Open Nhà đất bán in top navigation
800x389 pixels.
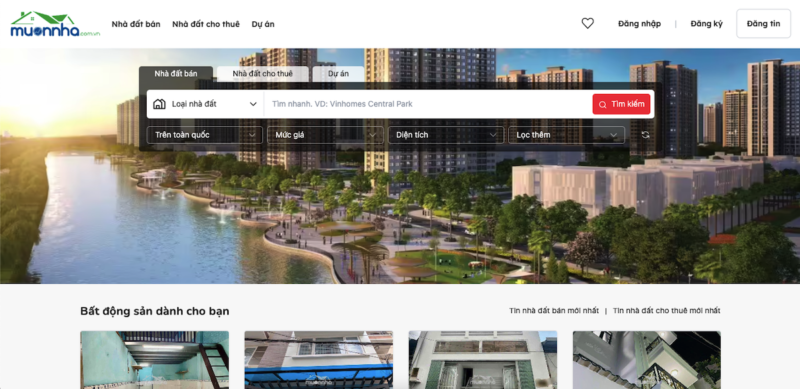[136, 24]
